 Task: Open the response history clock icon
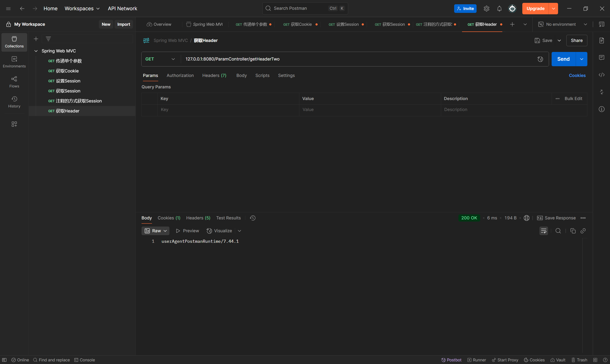pyautogui.click(x=253, y=218)
